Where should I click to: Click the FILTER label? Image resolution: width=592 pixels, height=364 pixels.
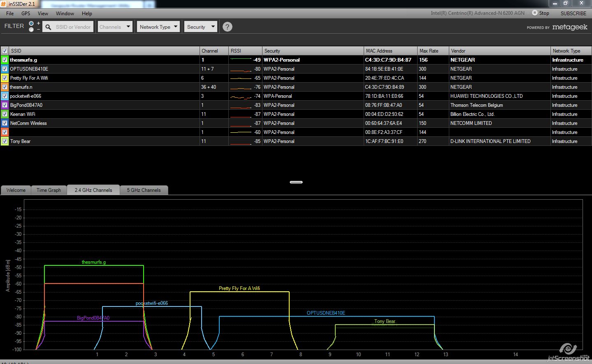point(14,26)
